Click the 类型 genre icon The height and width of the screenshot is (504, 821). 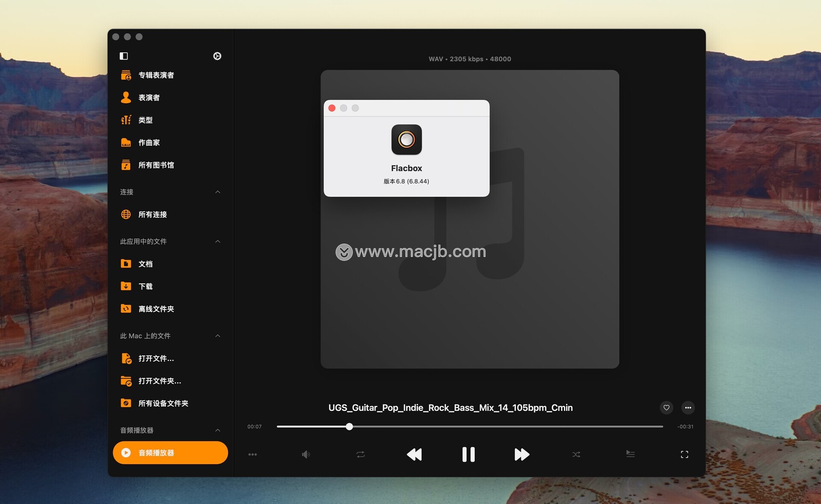126,120
